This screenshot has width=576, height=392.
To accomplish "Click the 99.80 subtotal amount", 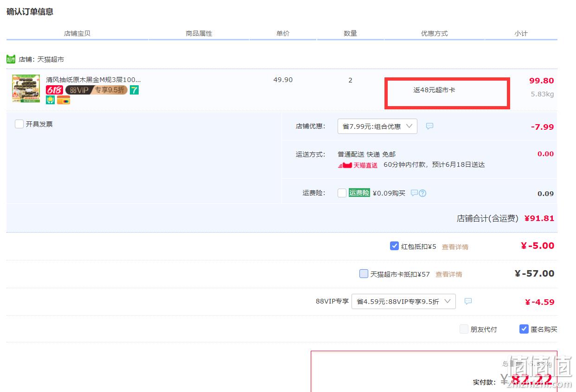I will pos(542,81).
